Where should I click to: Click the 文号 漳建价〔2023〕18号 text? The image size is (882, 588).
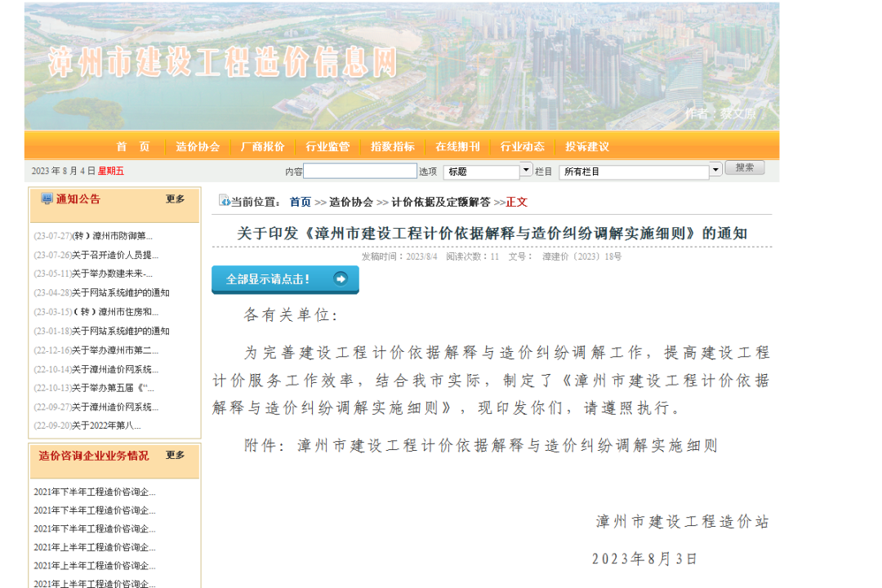click(565, 256)
